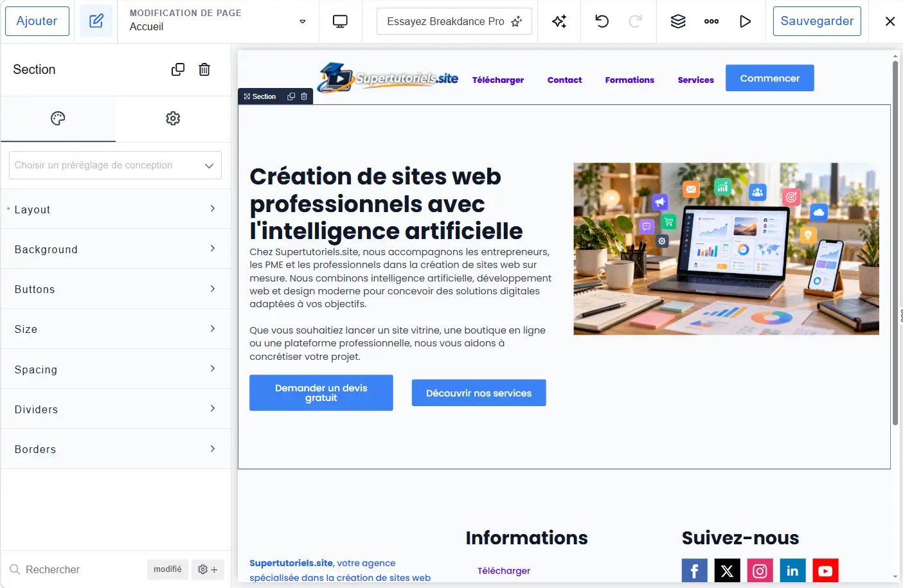Switch to the design palette tab

click(x=58, y=118)
